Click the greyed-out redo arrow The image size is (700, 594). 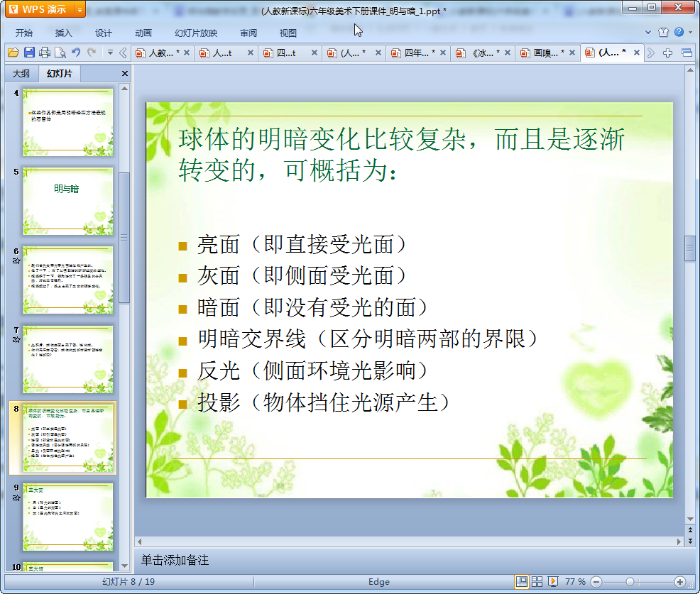pyautogui.click(x=92, y=53)
